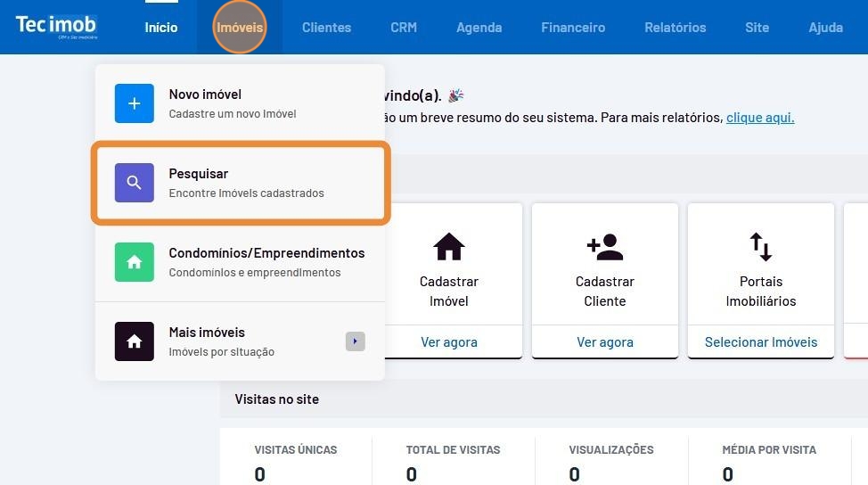Open the Agenda menu
The height and width of the screenshot is (485, 868).
coord(479,28)
